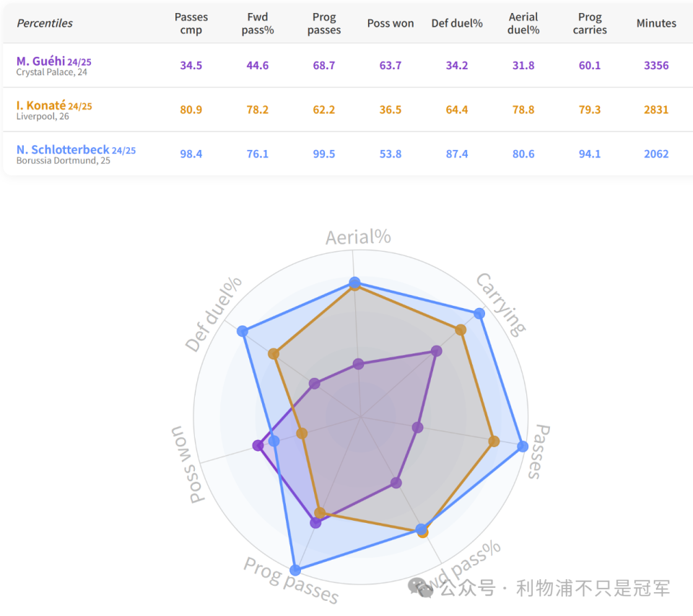Click the Minutes column header
The height and width of the screenshot is (616, 693).
point(656,23)
